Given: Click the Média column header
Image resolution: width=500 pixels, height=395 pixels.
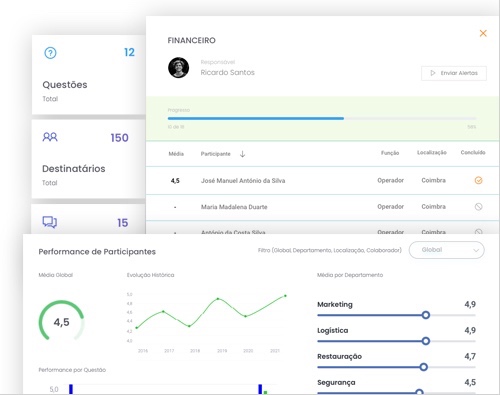Looking at the screenshot, I should tap(176, 154).
